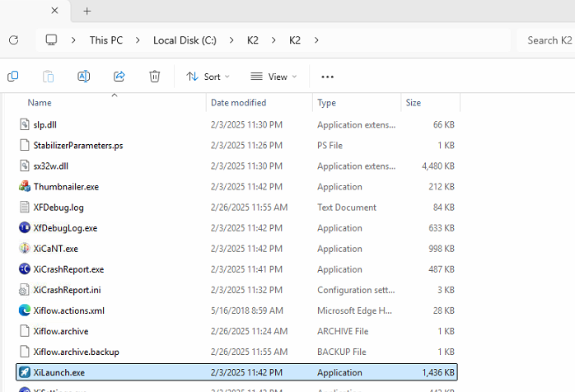Viewport: 575px width, 392px height.
Task: Click the PS File type cell
Action: pyautogui.click(x=330, y=145)
